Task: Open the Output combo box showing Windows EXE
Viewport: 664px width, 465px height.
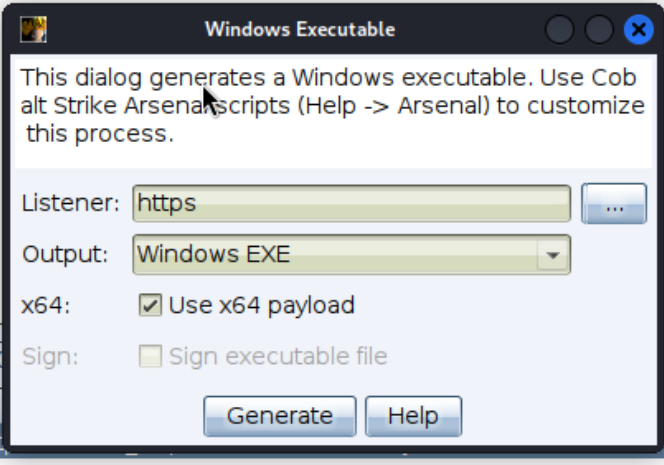Action: (x=340, y=254)
